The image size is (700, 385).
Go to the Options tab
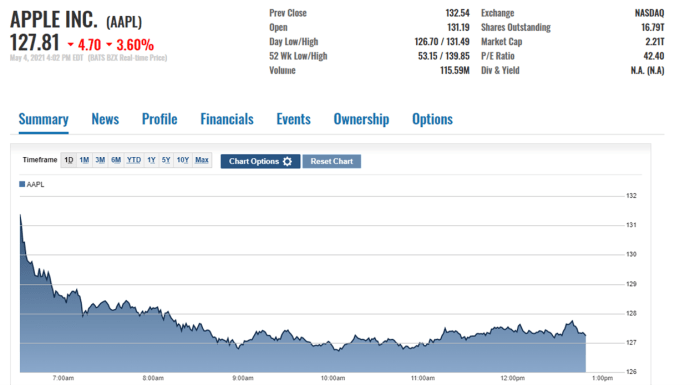(432, 119)
